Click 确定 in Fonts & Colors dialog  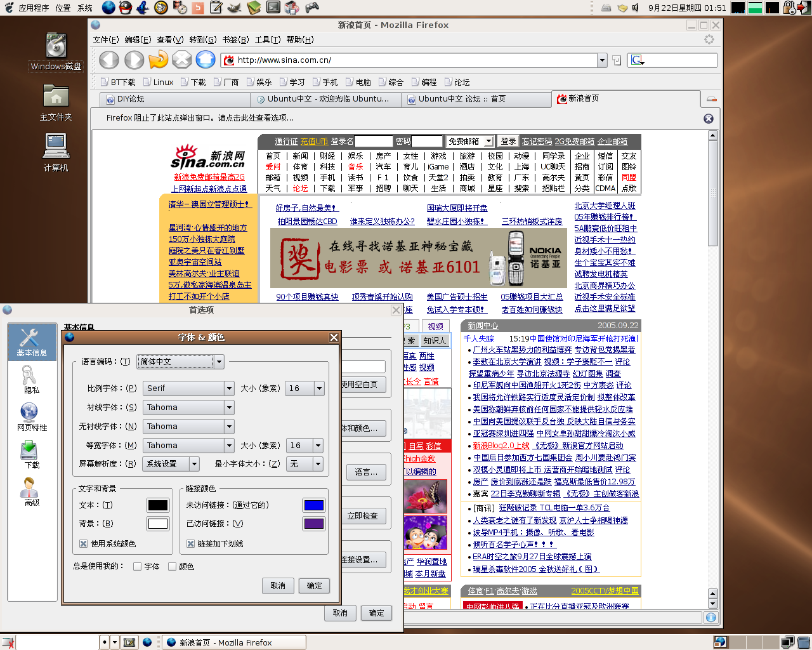(x=314, y=585)
